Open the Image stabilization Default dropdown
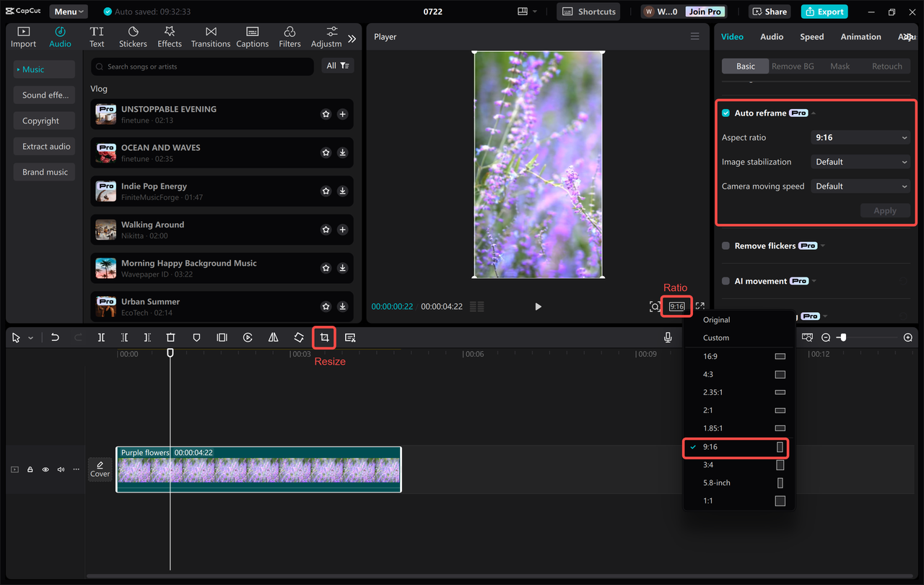This screenshot has height=585, width=924. pos(860,161)
